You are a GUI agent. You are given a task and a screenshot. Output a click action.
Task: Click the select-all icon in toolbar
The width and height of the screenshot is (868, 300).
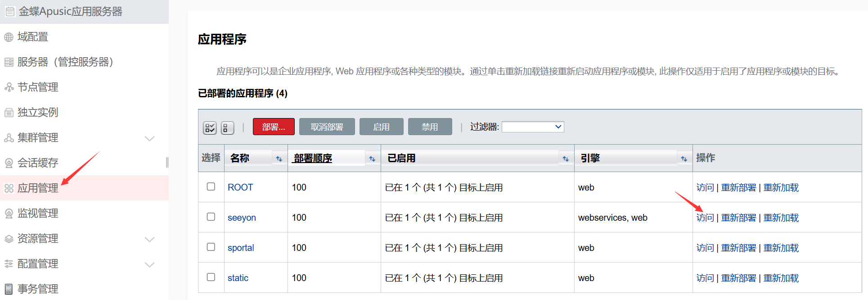210,128
